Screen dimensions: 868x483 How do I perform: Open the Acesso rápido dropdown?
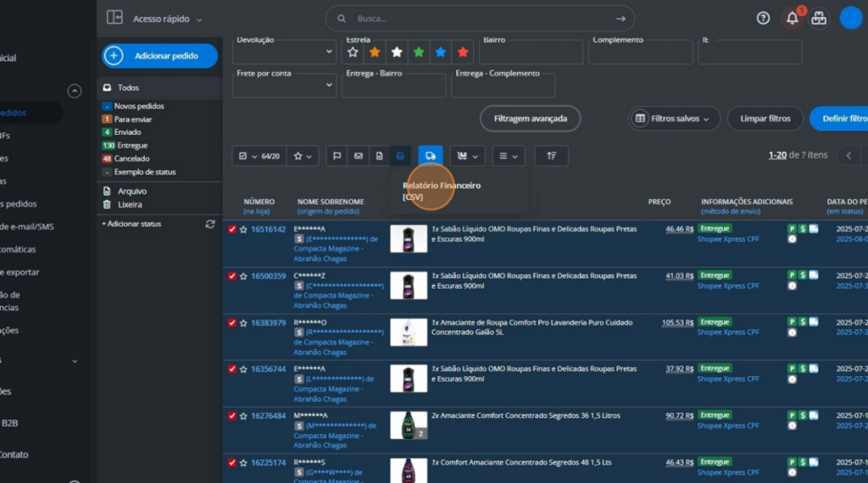point(167,19)
